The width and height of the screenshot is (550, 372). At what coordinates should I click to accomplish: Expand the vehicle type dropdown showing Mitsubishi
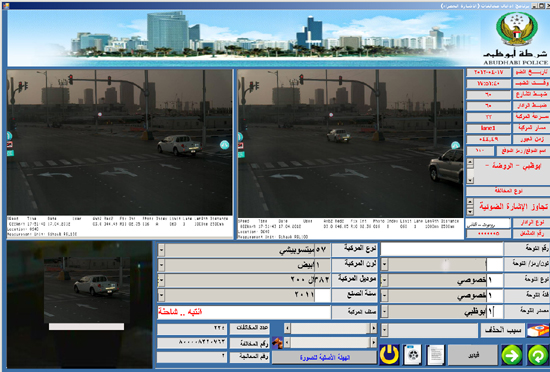[x=161, y=250]
